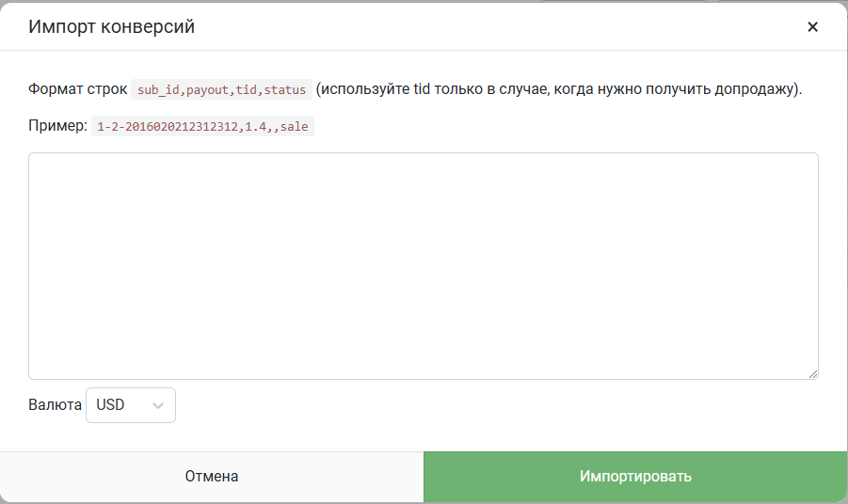Click the word sale in the example
Image resolution: width=848 pixels, height=504 pixels.
(295, 126)
